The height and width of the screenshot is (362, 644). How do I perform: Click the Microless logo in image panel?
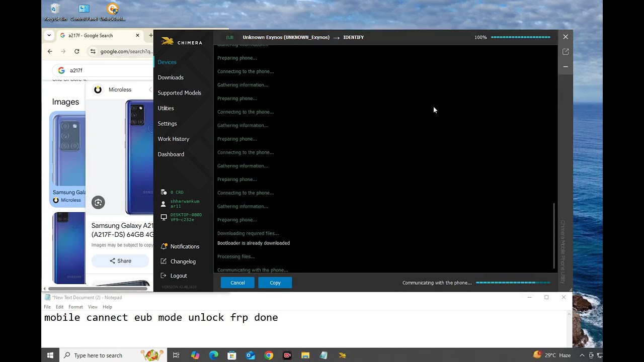click(x=98, y=89)
